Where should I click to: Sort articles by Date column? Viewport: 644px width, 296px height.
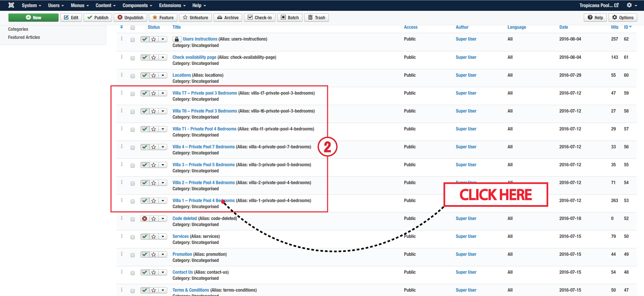click(x=563, y=27)
